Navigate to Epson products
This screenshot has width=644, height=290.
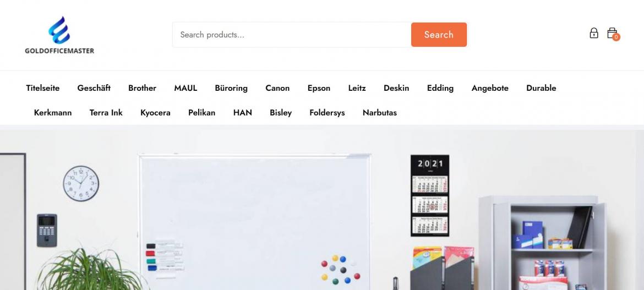319,88
